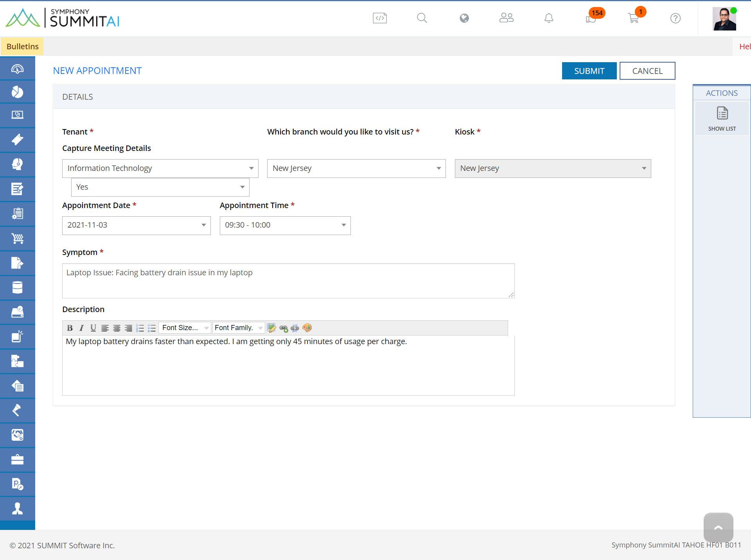Click into the Symptom text field
This screenshot has width=751, height=560.
(x=288, y=281)
